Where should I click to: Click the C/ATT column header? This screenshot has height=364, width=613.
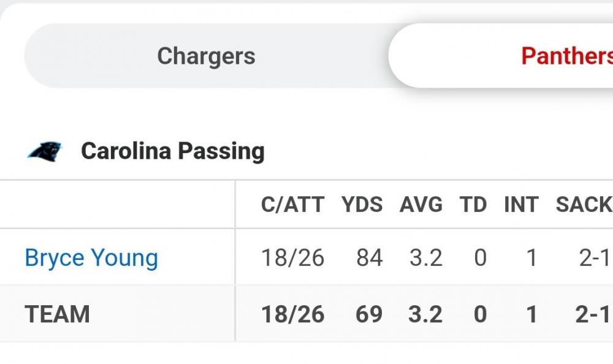point(292,205)
